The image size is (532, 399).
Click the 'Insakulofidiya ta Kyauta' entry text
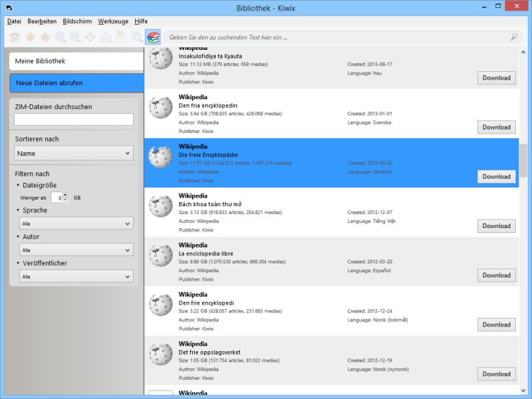click(x=210, y=57)
